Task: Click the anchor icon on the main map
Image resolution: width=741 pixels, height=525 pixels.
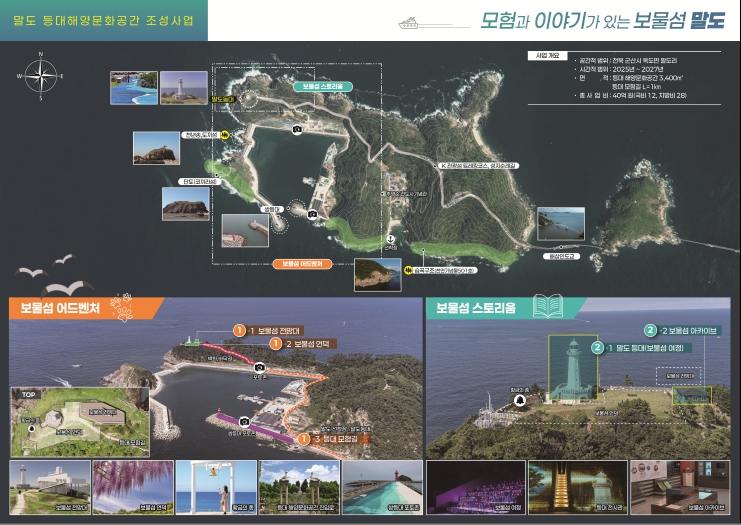Action: point(391,243)
